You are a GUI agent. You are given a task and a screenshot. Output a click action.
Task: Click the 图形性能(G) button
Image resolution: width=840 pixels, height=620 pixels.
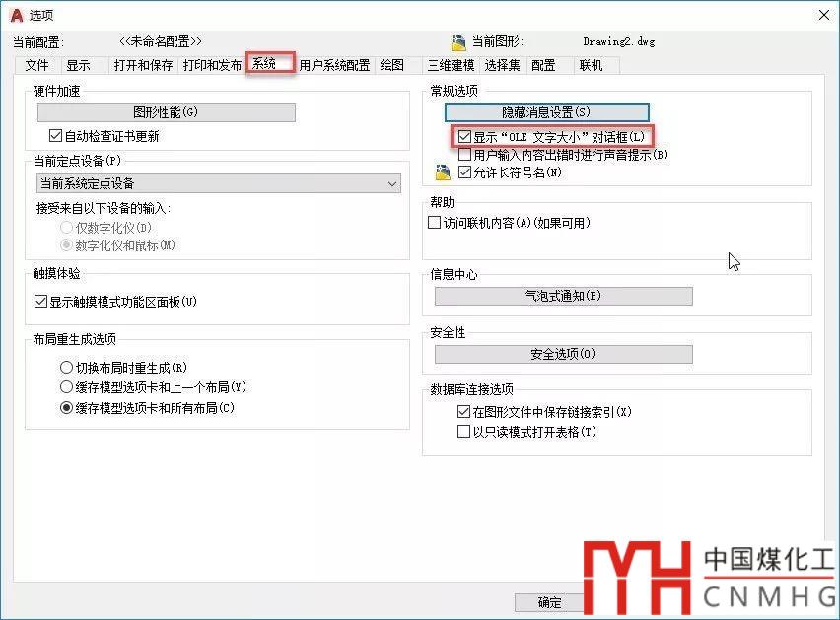point(166,112)
